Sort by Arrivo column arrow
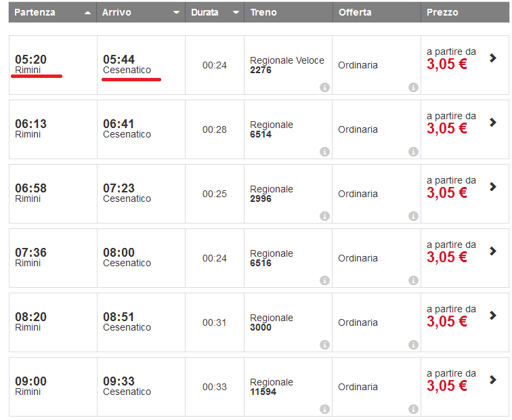Screen dimensions: 512x420 tap(176, 13)
